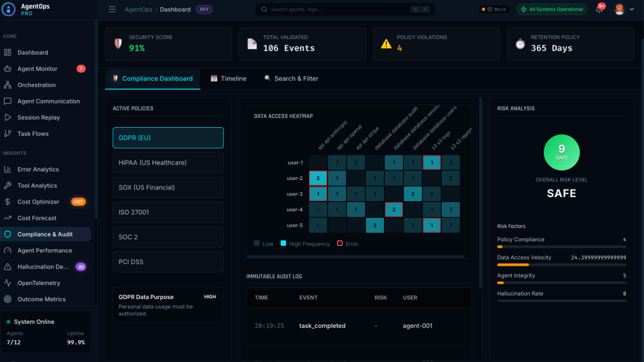
Task: Select the HIPAA (US Healthcare) policy
Action: 168,162
